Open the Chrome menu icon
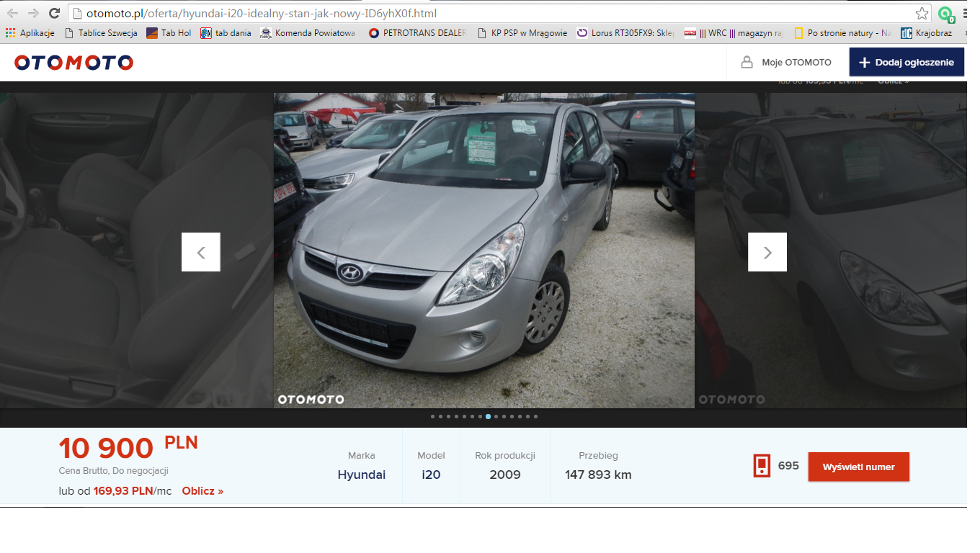980x553 pixels. (x=966, y=14)
